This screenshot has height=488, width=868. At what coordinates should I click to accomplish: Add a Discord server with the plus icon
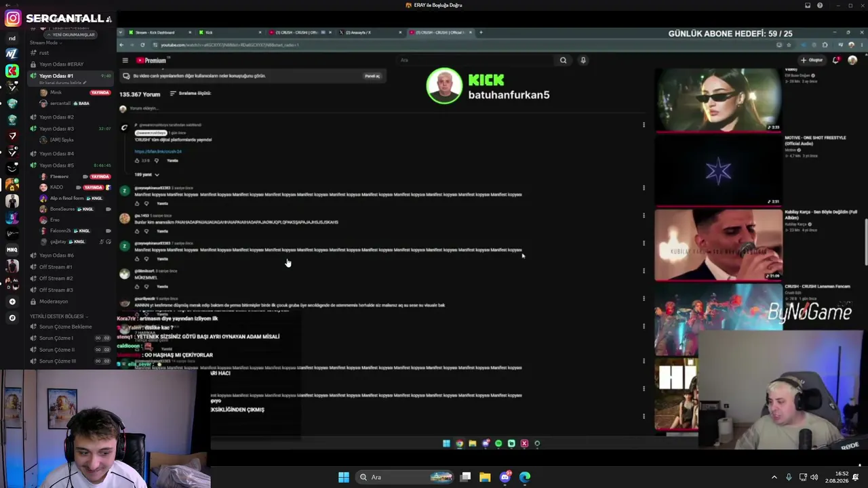tap(12, 302)
